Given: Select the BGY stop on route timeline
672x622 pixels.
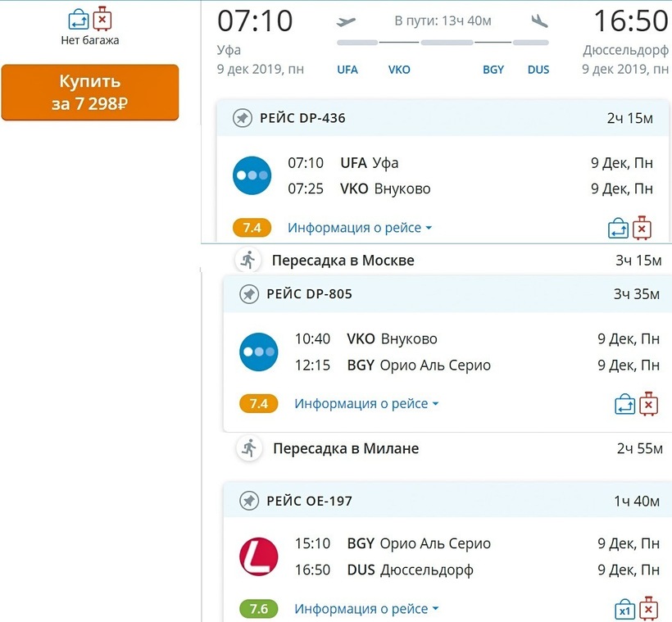Looking at the screenshot, I should pyautogui.click(x=493, y=70).
